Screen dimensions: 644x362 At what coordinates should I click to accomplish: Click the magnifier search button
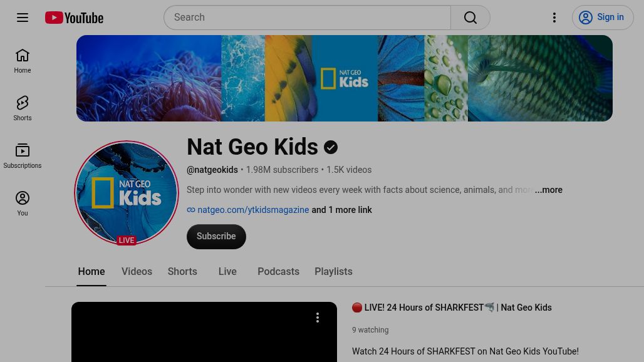[x=470, y=18]
